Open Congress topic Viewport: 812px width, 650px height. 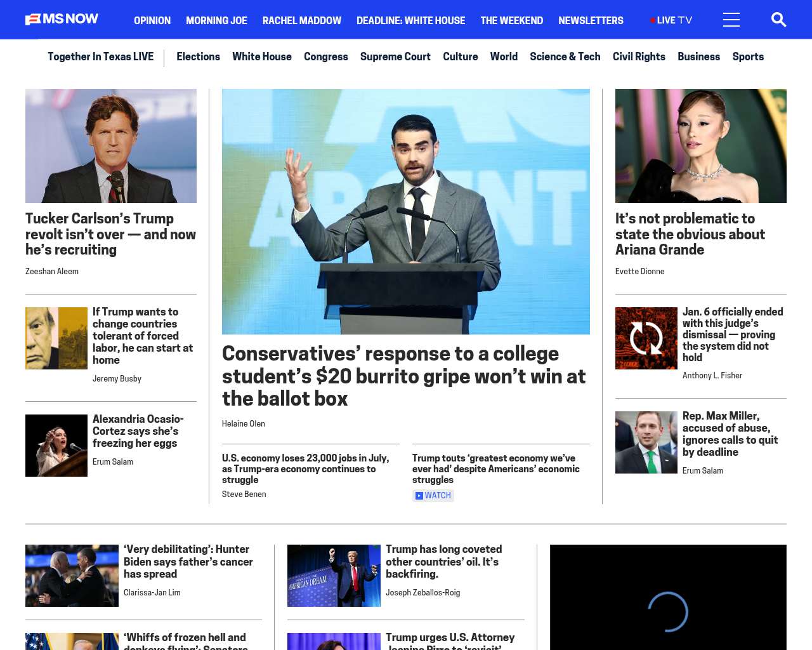[326, 56]
